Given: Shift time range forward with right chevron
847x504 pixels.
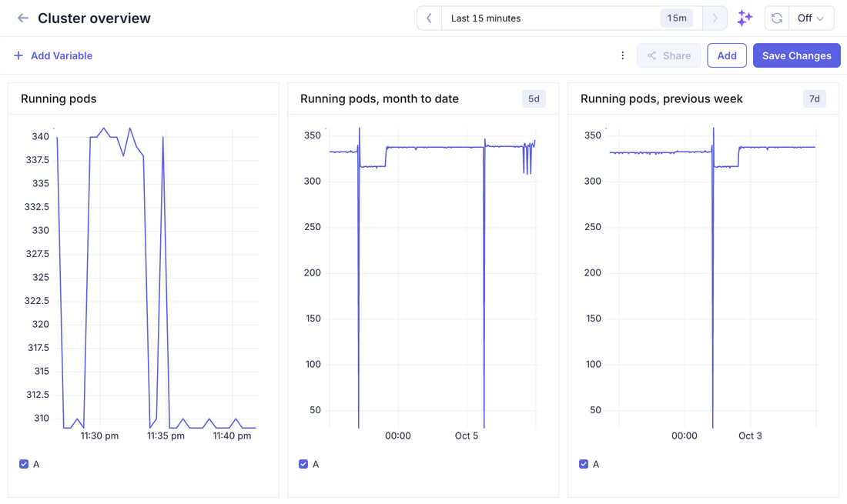Looking at the screenshot, I should tap(715, 18).
